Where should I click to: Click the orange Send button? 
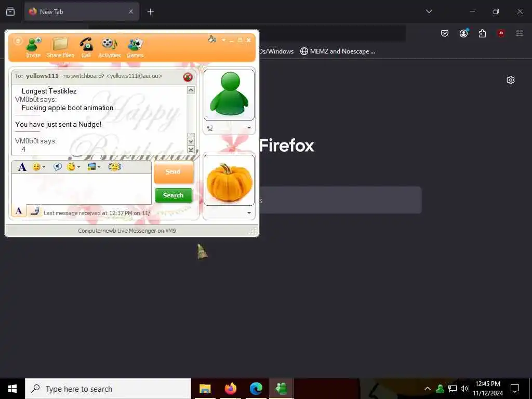click(174, 171)
